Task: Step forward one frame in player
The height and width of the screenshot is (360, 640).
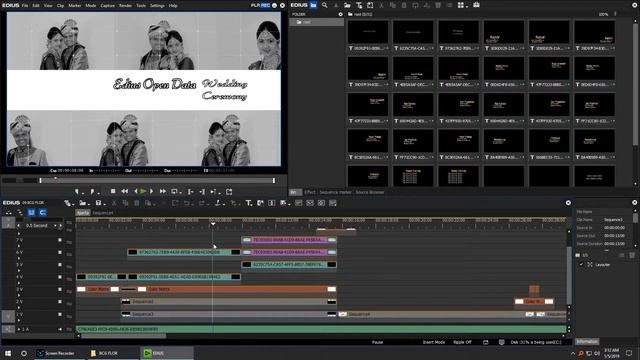Action: [x=151, y=191]
